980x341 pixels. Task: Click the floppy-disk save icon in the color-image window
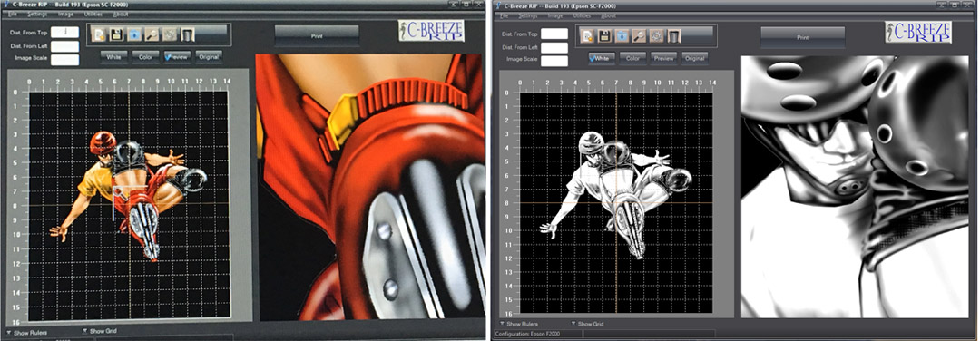117,34
